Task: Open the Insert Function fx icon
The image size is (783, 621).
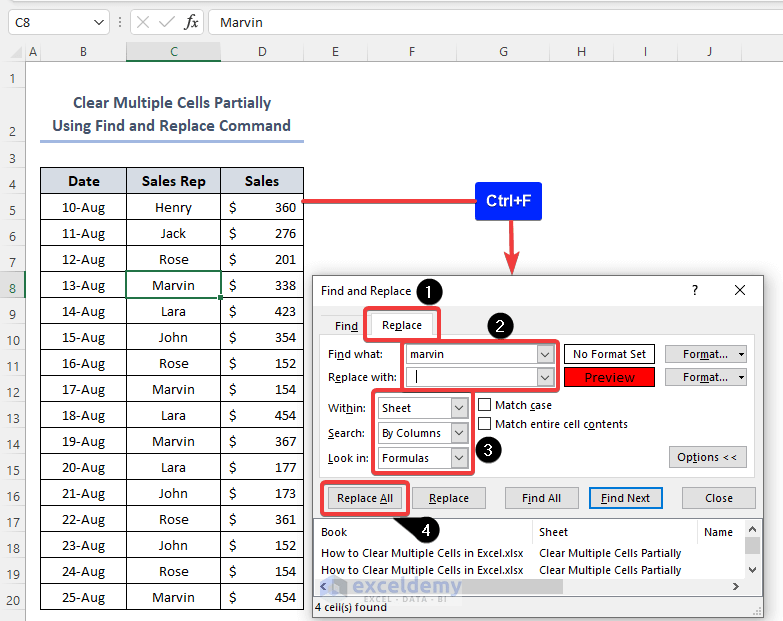Action: pos(191,22)
